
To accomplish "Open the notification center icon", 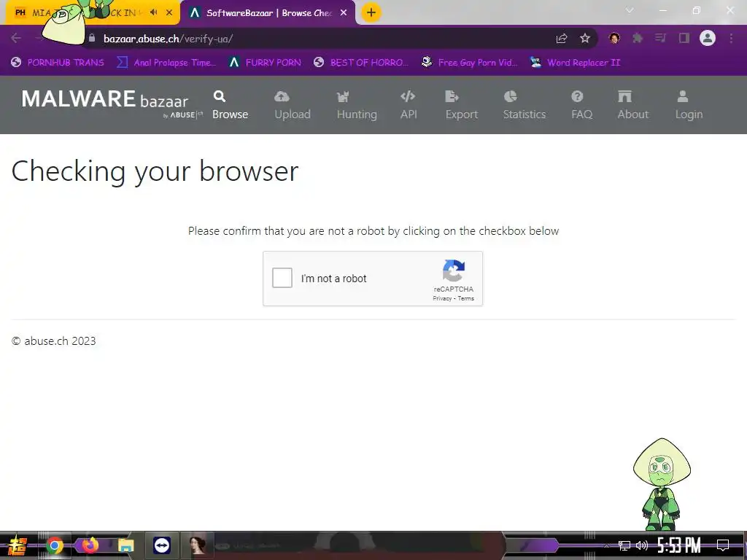I will point(723,545).
